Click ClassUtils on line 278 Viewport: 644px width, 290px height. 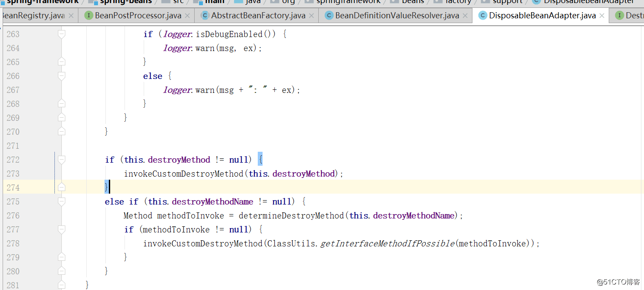291,243
